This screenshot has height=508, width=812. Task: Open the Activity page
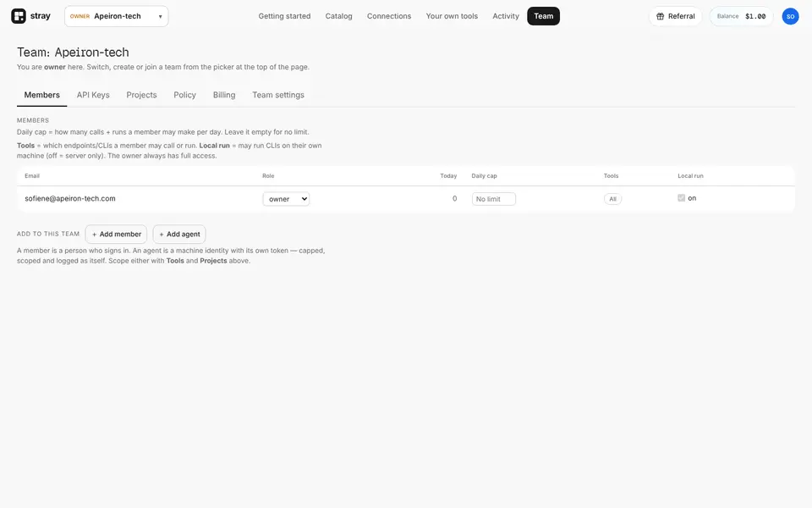pyautogui.click(x=506, y=16)
